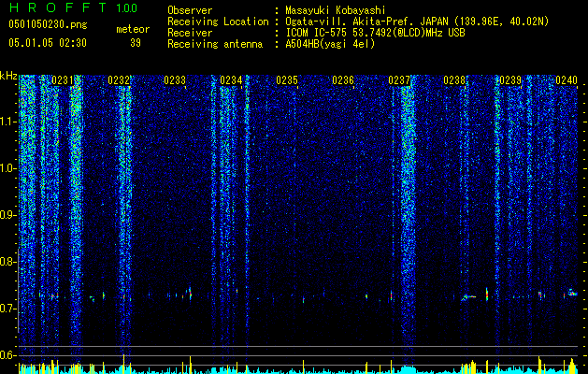
Task: Click the 0238 time marker
Action: coord(454,80)
